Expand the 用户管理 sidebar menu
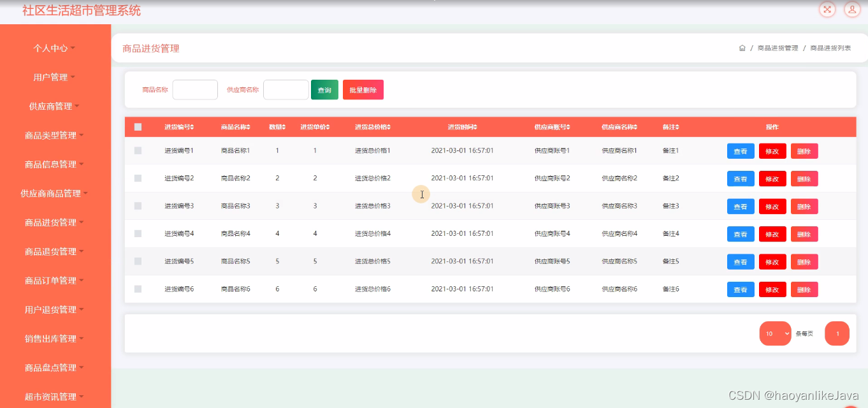 pos(55,77)
